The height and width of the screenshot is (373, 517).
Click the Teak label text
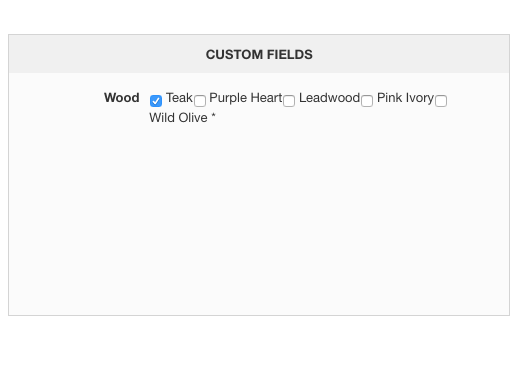179,98
